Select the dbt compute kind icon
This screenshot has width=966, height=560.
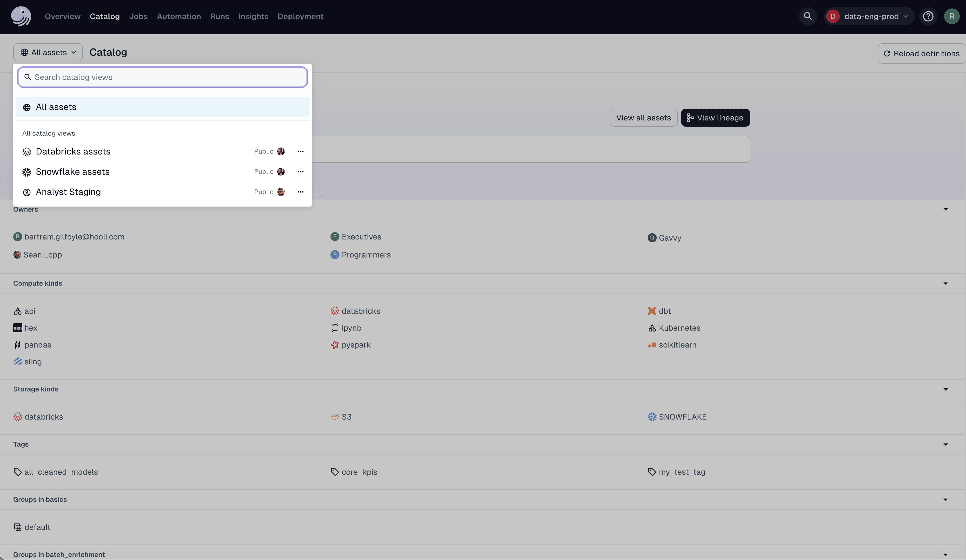tap(652, 311)
